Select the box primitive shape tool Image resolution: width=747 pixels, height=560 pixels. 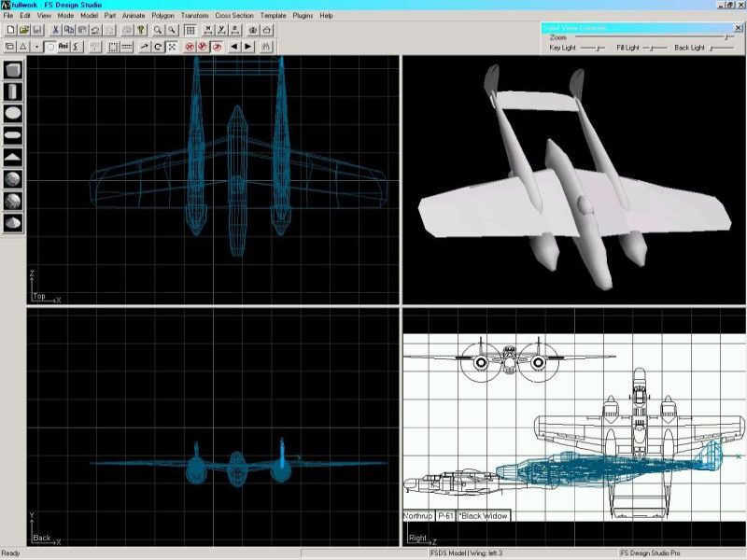(13, 69)
